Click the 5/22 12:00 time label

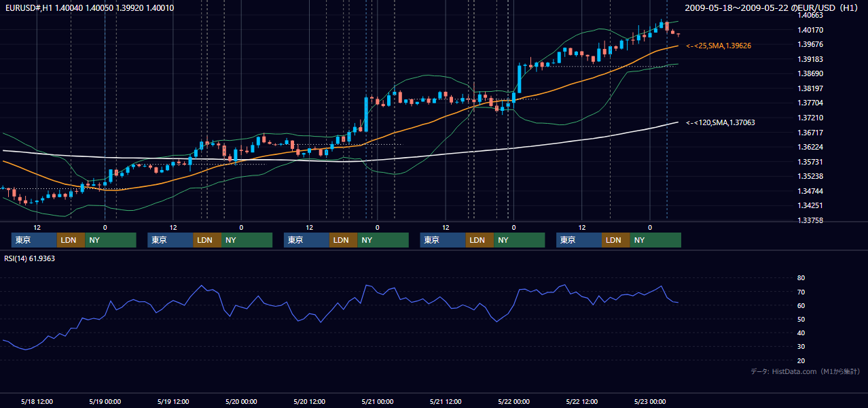tap(581, 401)
